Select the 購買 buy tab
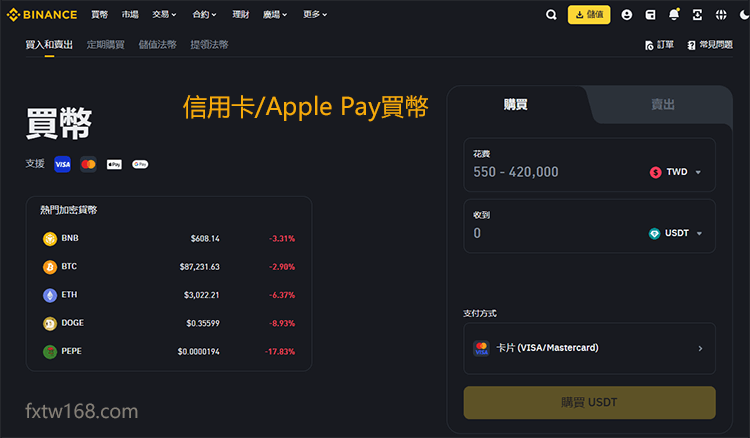 (x=515, y=104)
